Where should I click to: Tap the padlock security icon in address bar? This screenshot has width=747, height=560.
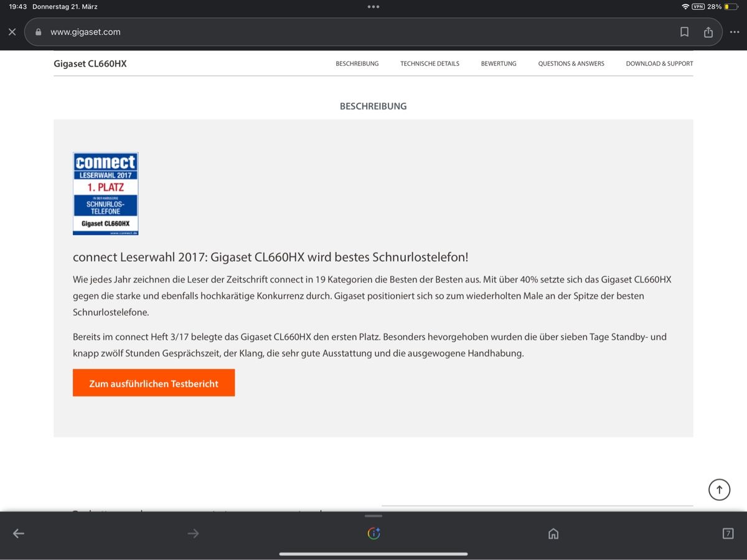click(x=39, y=32)
